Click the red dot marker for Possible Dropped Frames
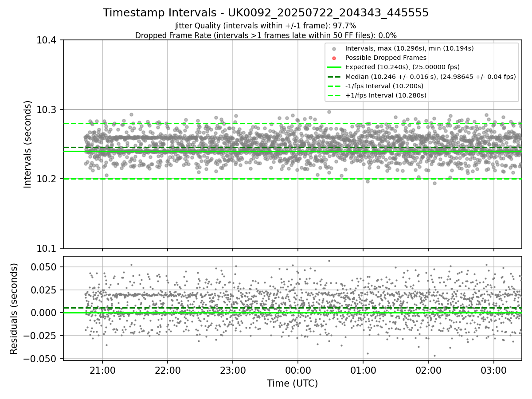Image resolution: width=532 pixels, height=399 pixels. click(x=334, y=58)
